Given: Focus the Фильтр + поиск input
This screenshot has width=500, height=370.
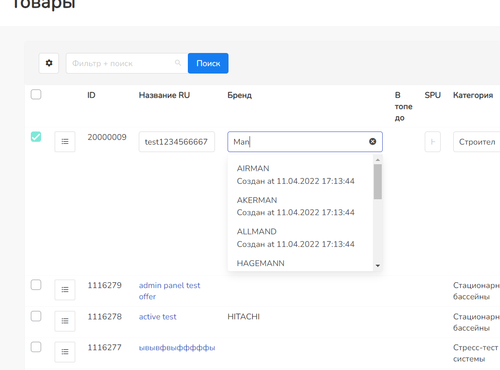Looking at the screenshot, I should [127, 63].
